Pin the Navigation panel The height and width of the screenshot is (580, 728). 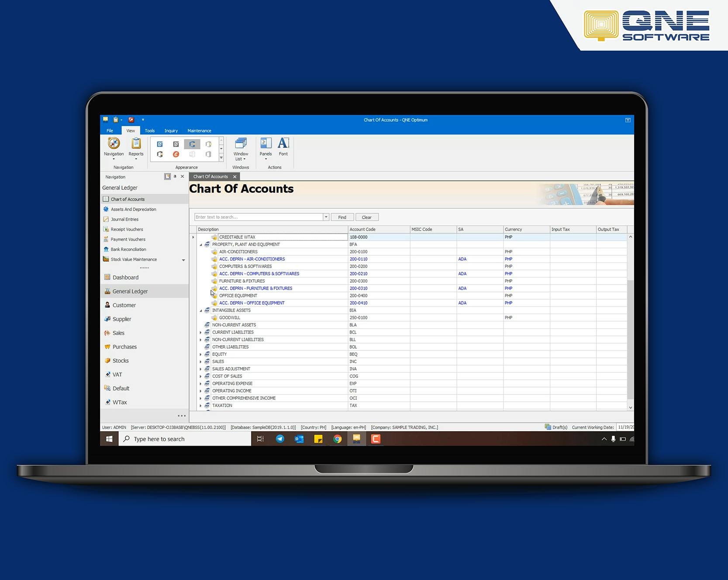point(175,176)
